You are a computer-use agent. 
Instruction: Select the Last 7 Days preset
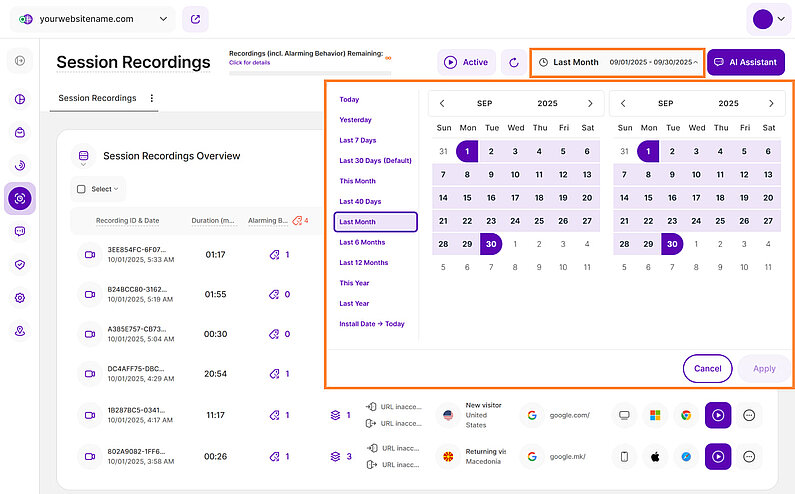pos(357,140)
